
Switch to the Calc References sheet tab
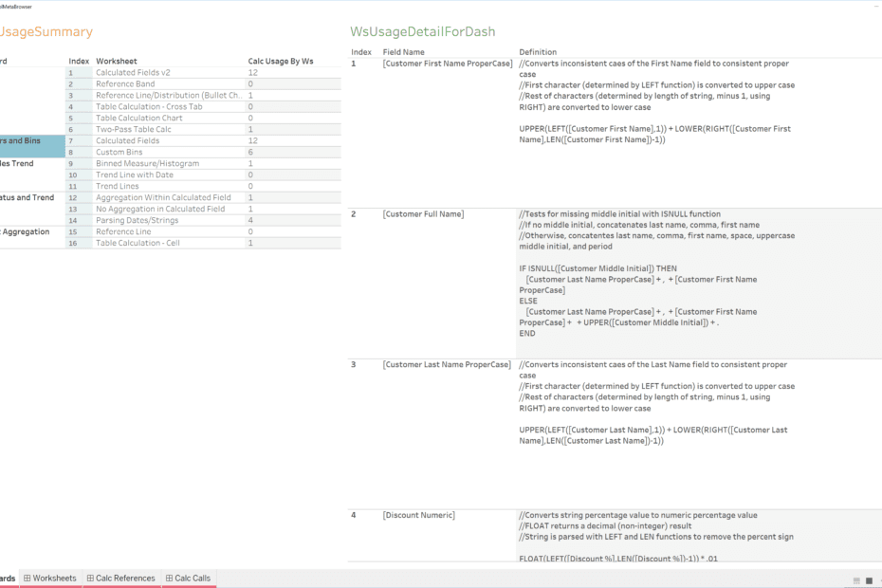coord(121,578)
